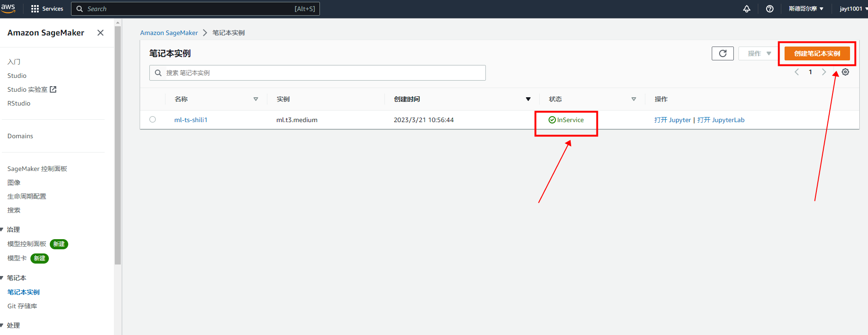Click the sidebar vertical scrollbar
This screenshot has height=335, width=868.
118,145
